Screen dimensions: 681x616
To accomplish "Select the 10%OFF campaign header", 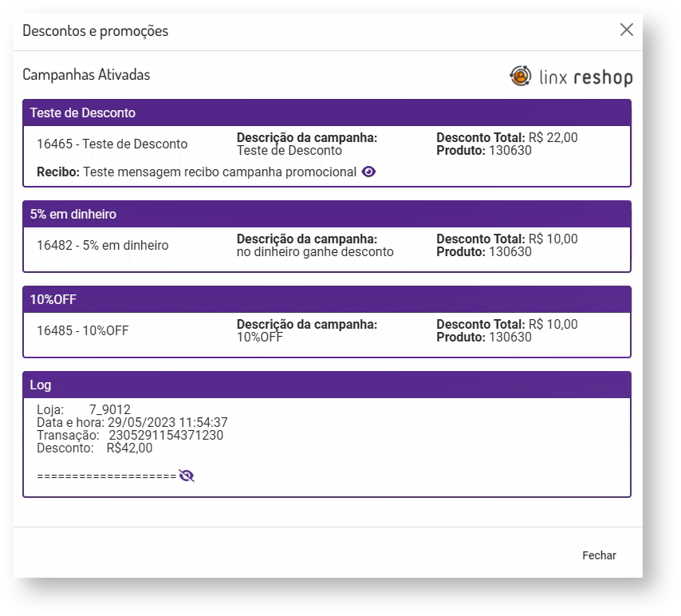I will click(x=327, y=300).
